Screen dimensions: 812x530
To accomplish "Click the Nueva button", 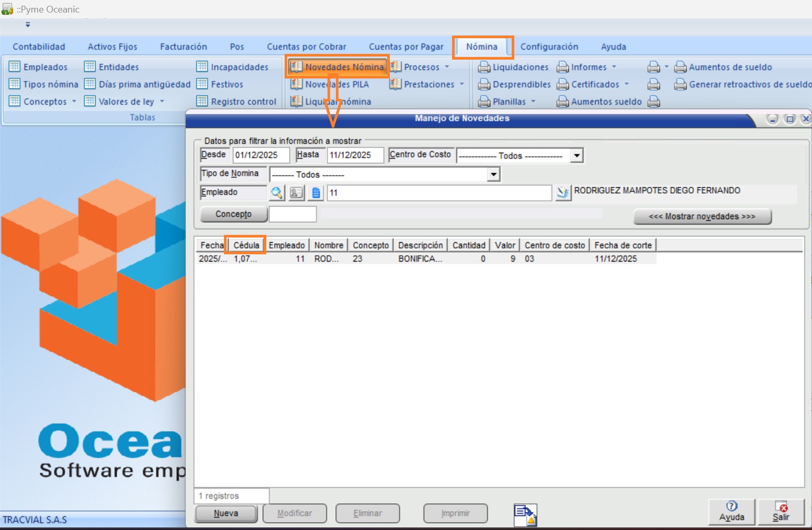I will coord(226,513).
